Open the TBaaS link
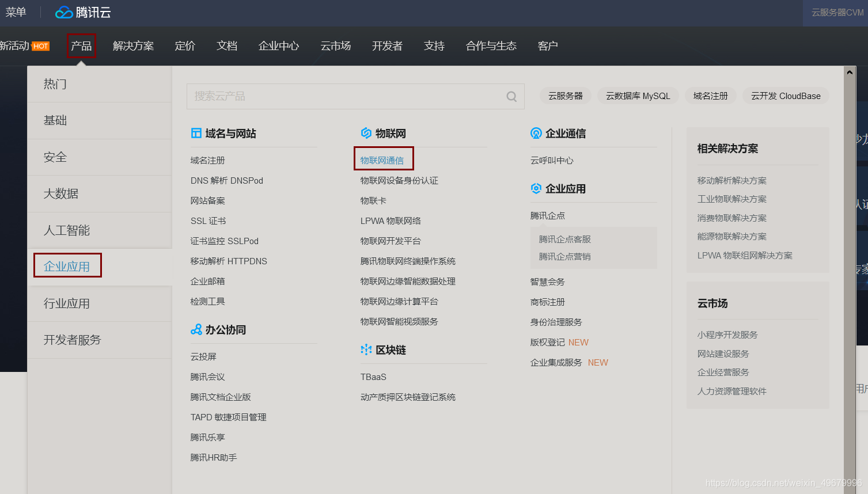Image resolution: width=868 pixels, height=494 pixels. click(x=373, y=377)
